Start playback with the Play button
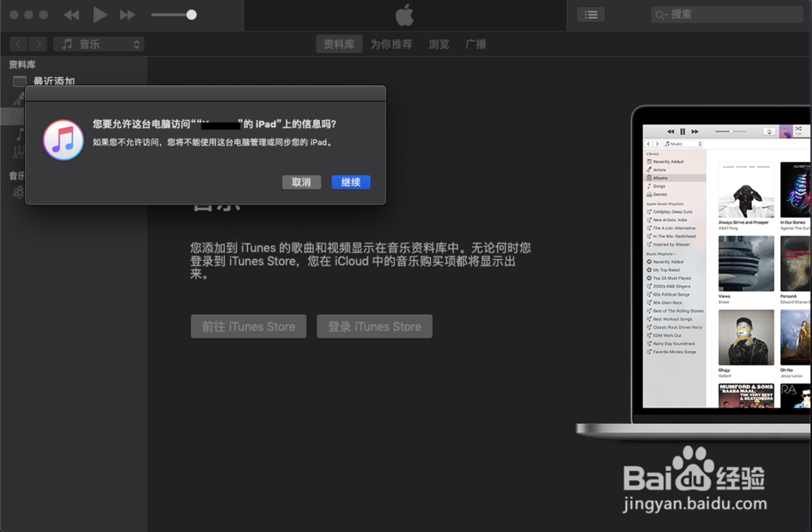This screenshot has height=532, width=812. tap(100, 15)
